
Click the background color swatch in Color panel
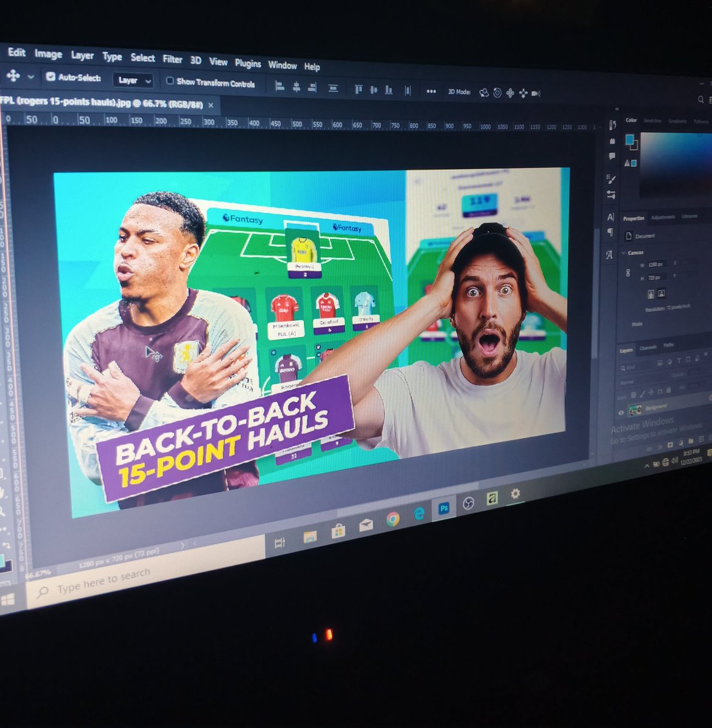634,146
